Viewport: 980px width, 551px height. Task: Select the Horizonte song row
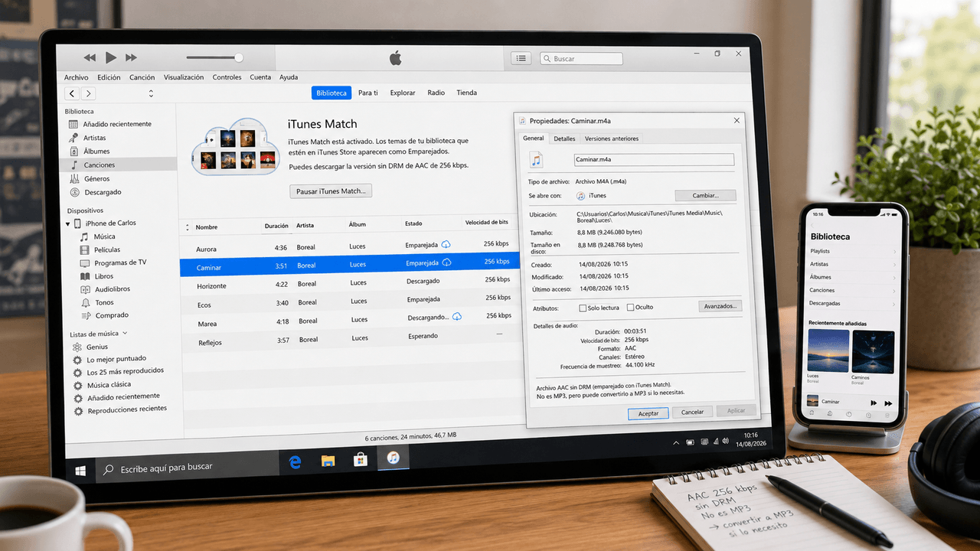[x=350, y=283]
